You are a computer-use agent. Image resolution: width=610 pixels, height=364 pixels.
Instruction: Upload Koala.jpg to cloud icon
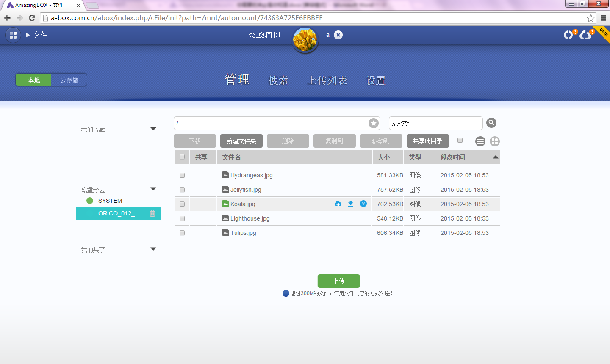click(x=338, y=204)
